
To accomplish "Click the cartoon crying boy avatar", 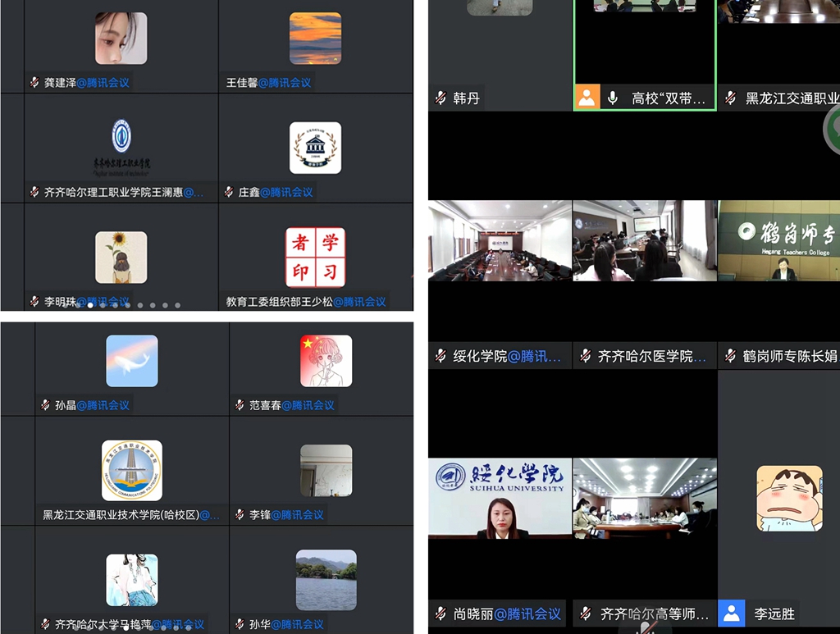I will click(x=789, y=498).
